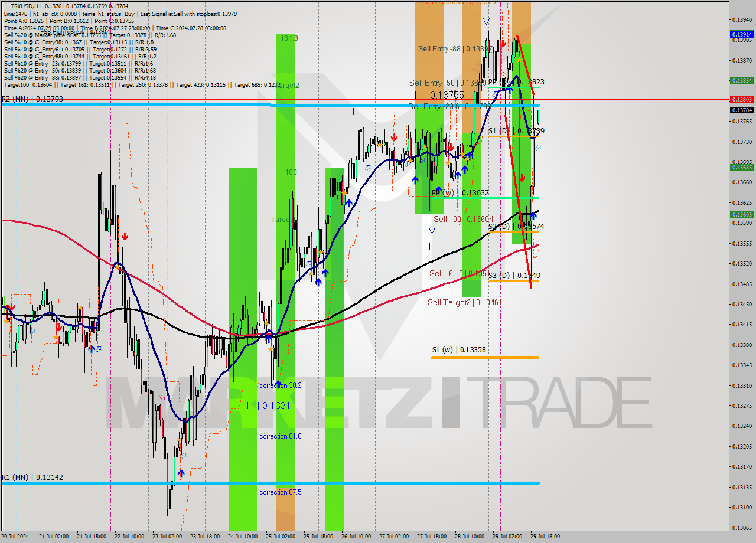Click the 0.13730 price axis value

click(x=742, y=142)
